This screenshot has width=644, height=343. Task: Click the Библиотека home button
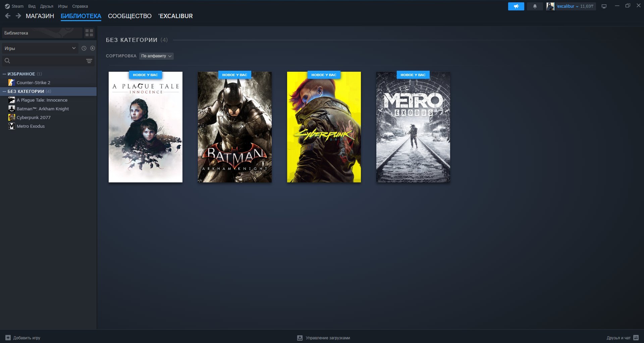pyautogui.click(x=42, y=33)
